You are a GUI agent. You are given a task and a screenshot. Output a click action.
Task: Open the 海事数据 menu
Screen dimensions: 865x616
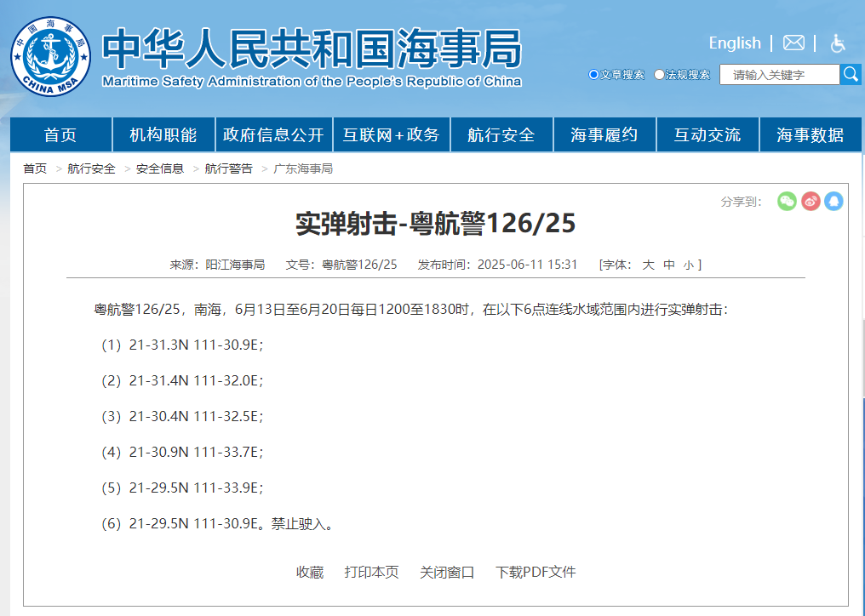pyautogui.click(x=811, y=134)
